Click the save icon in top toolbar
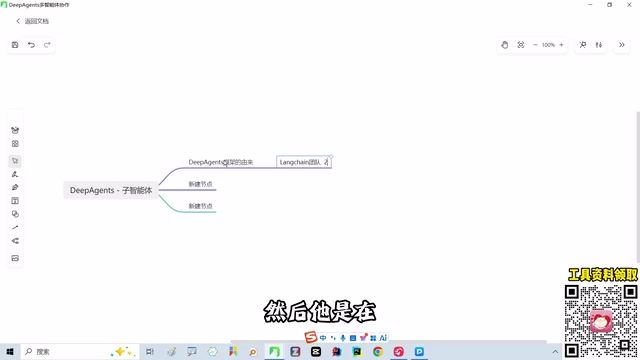Screen dimensions: 640x360 (15, 45)
